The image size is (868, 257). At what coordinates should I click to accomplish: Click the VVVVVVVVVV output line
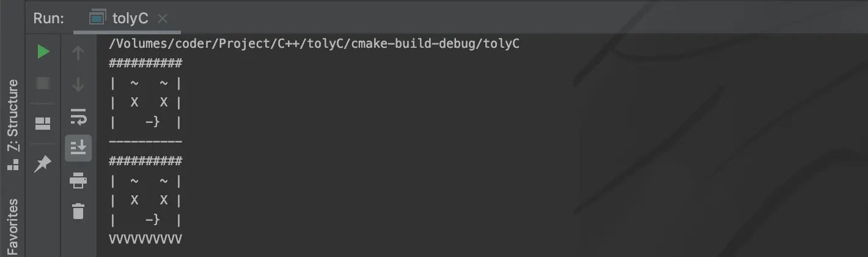(145, 239)
